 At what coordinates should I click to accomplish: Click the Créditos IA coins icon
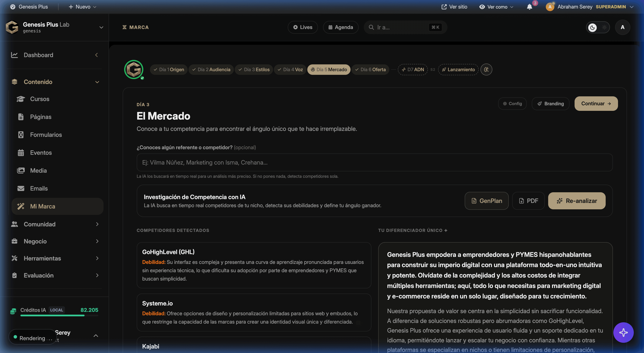(13, 311)
